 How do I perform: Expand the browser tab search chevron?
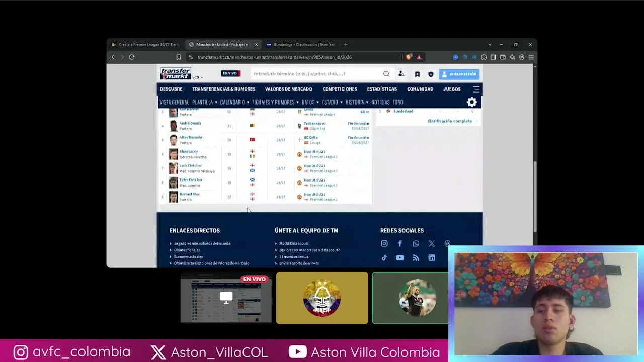tap(490, 45)
